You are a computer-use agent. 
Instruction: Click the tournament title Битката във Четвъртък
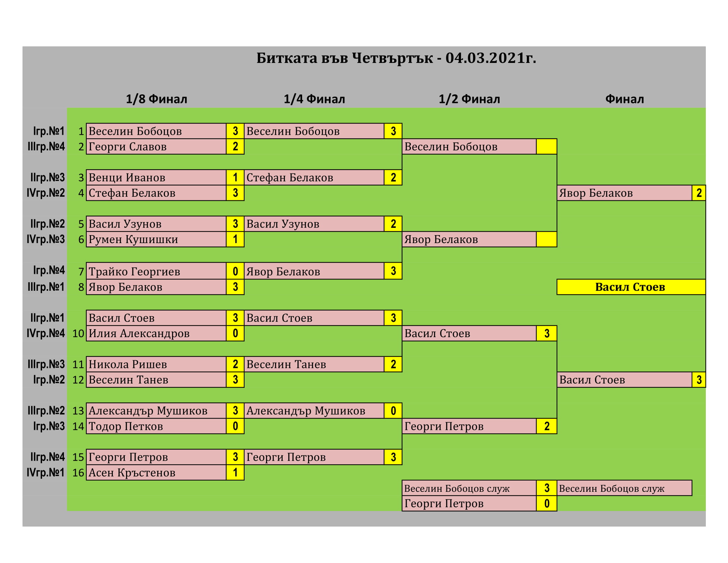click(x=396, y=58)
